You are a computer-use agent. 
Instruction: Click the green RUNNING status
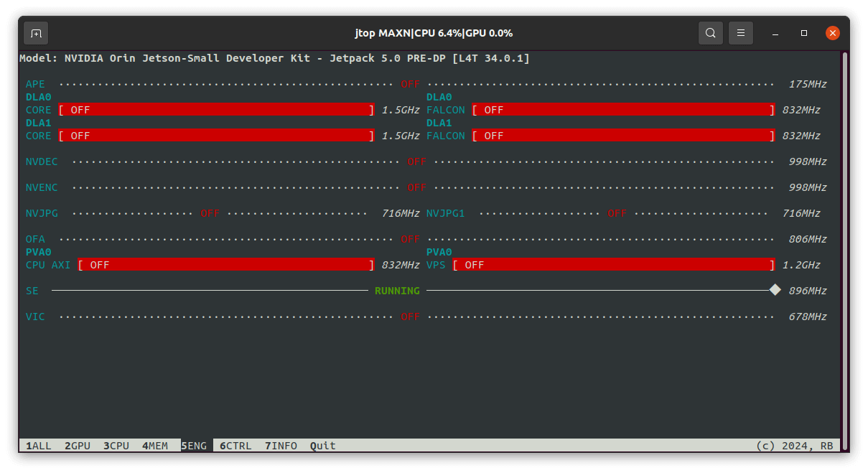(x=397, y=291)
